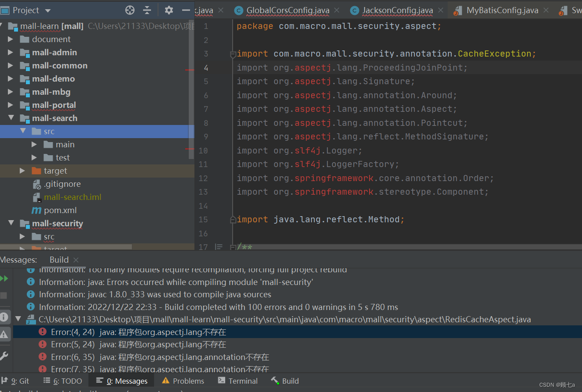
Task: Click the CacheException import on line 3
Action: [x=495, y=53]
